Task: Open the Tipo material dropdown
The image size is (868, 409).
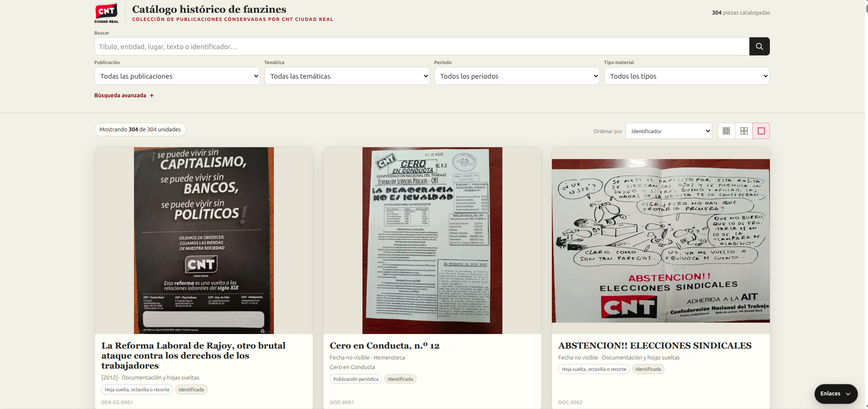Action: point(687,76)
